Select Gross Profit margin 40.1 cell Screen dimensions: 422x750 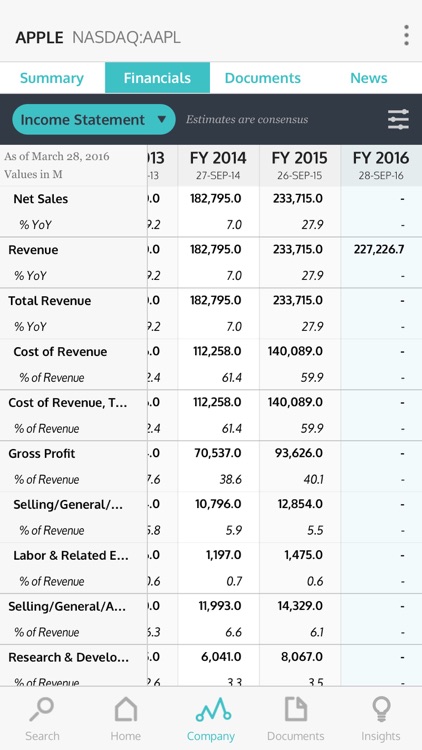(x=313, y=479)
